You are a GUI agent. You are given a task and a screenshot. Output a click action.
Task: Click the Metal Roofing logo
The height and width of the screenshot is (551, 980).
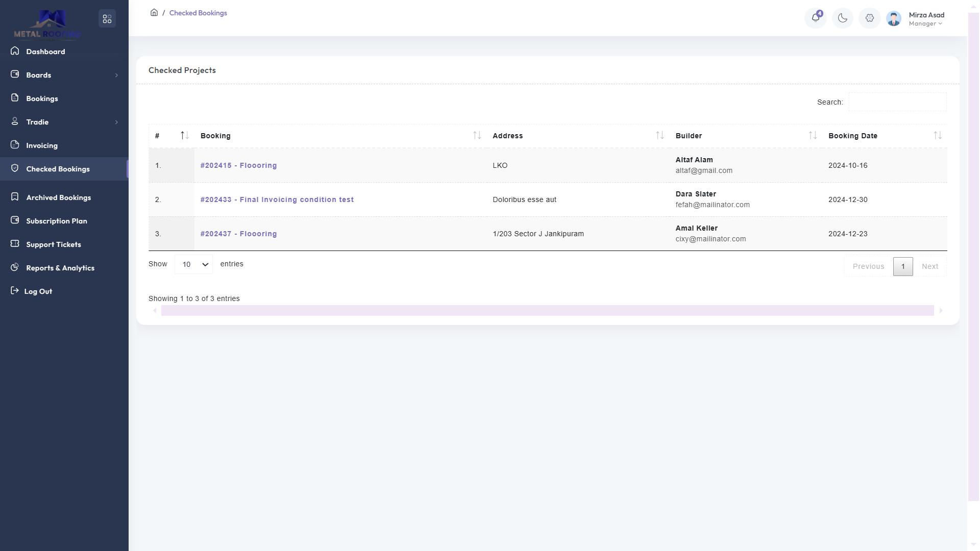[47, 24]
